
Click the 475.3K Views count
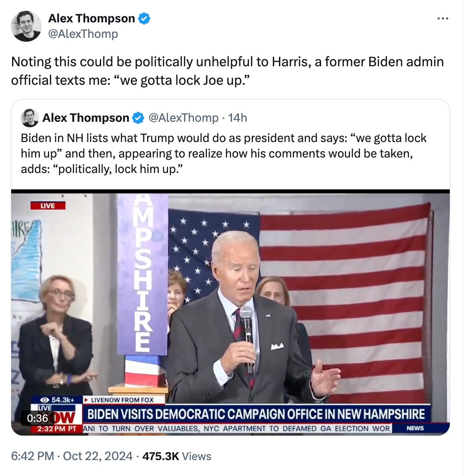point(177,456)
